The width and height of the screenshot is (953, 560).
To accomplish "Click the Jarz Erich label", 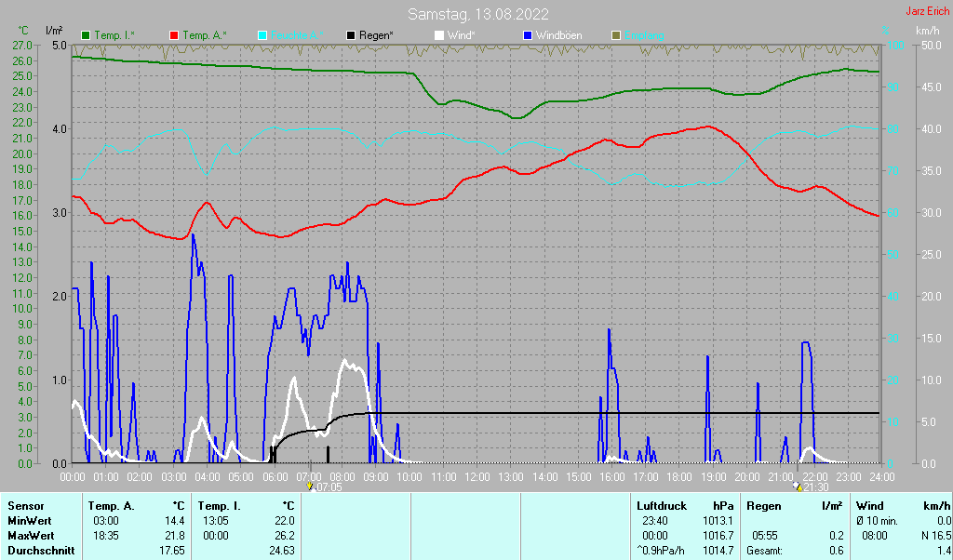I will pyautogui.click(x=928, y=11).
